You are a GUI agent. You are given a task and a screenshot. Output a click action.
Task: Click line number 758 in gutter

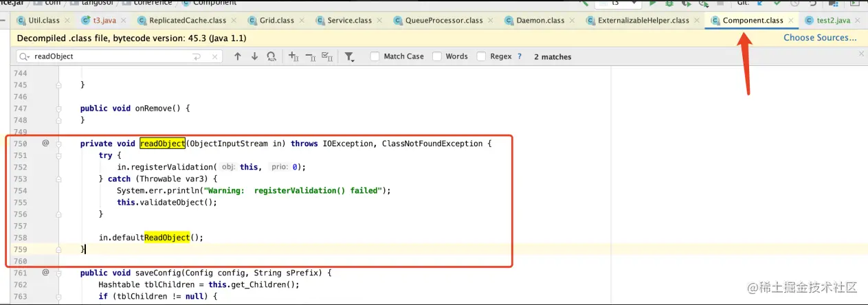(x=20, y=237)
